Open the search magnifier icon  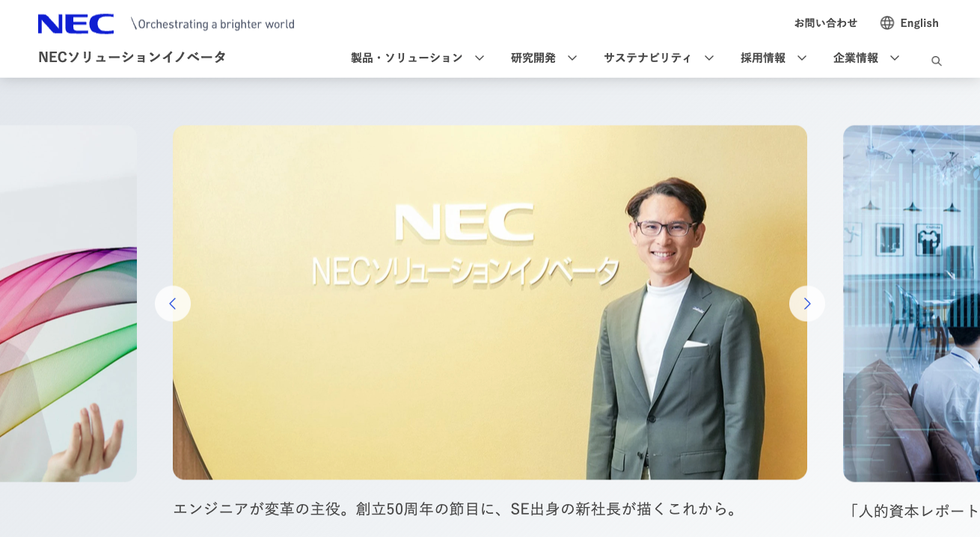pos(936,61)
